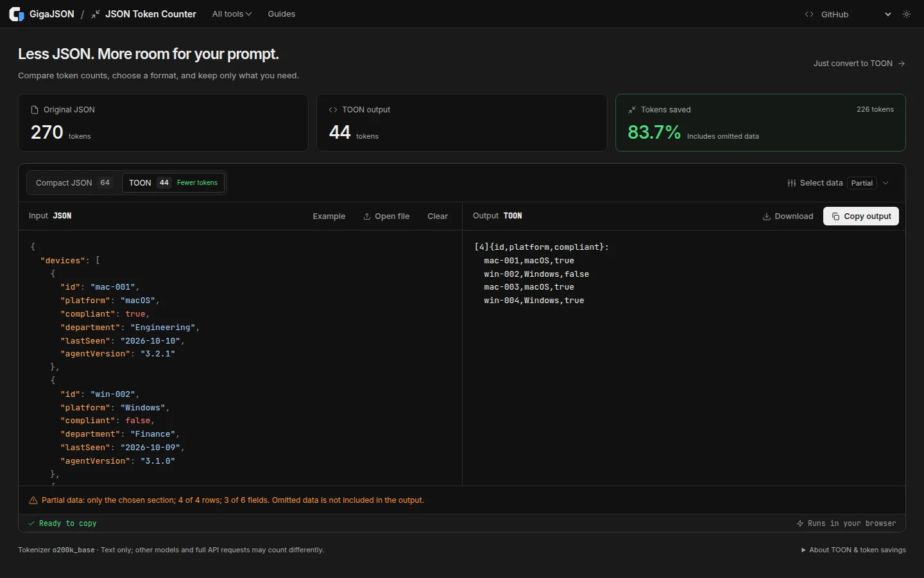Image resolution: width=924 pixels, height=578 pixels.
Task: Click the output header line [4]{id,platform,compliant}:
Action: pyautogui.click(x=542, y=247)
